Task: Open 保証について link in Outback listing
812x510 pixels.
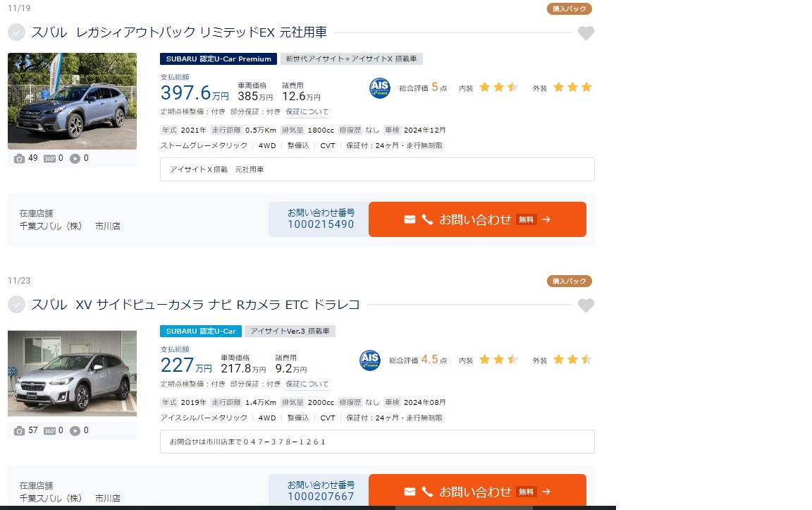Action: click(307, 111)
